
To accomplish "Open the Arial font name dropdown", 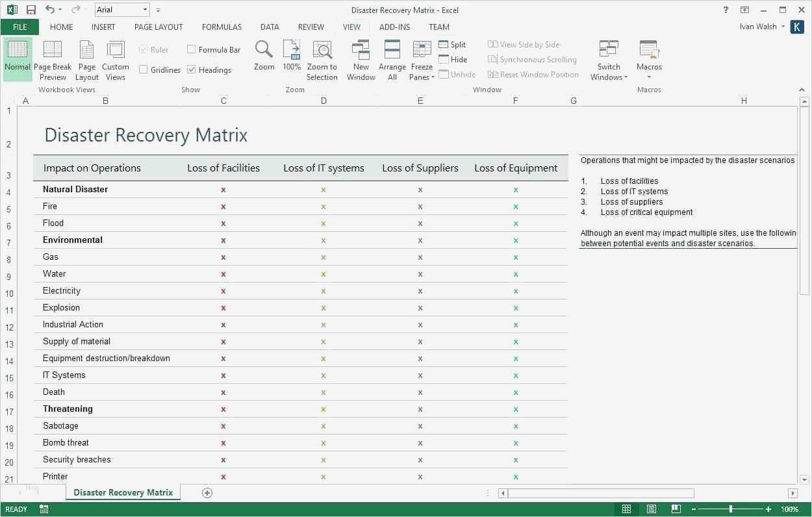I will click(x=146, y=10).
